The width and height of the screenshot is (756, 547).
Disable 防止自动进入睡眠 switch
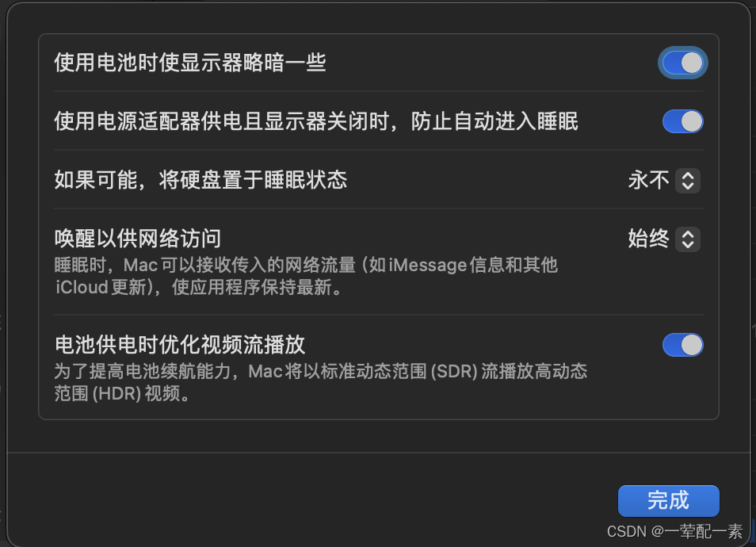683,121
